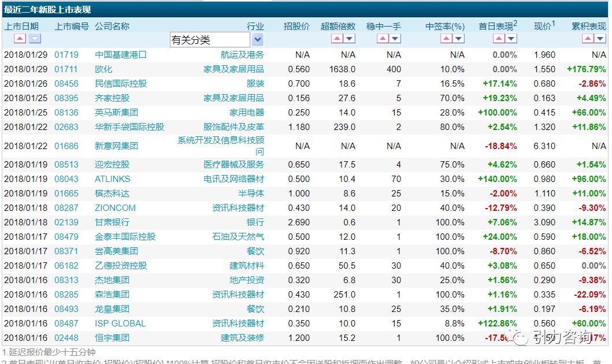Sort 中籤率(%) column ascending
This screenshot has width=612, height=364.
446,38
